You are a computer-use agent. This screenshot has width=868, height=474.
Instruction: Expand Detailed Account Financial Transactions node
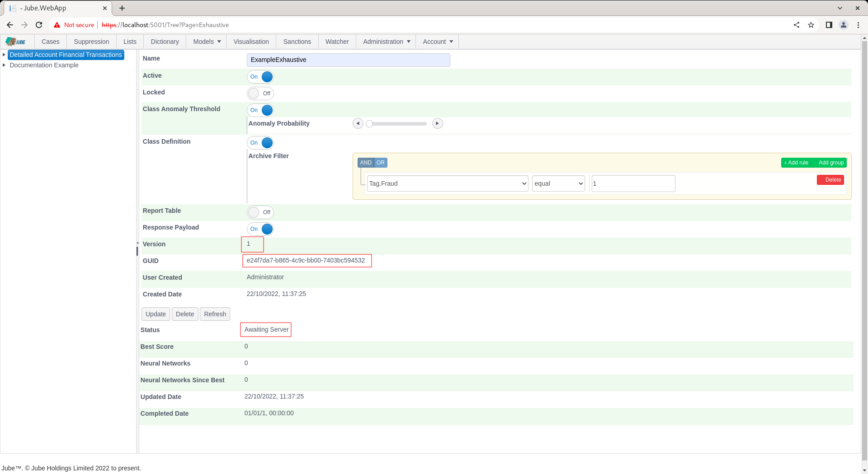click(x=4, y=55)
